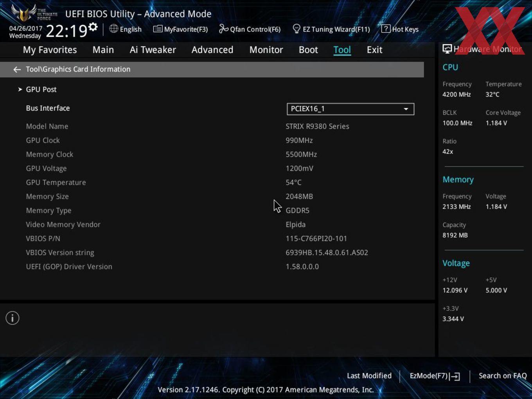Click the Memory Type label
This screenshot has height=399, width=532.
pyautogui.click(x=49, y=211)
